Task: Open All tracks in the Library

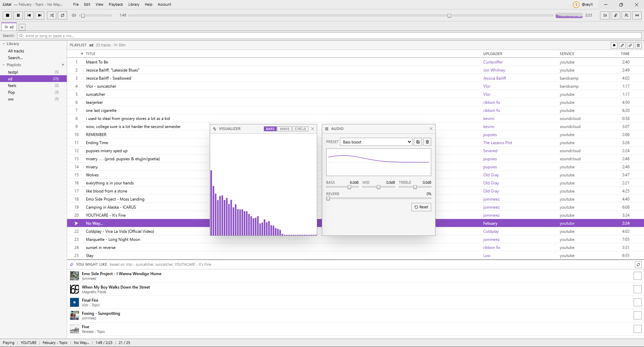Action: [x=16, y=51]
